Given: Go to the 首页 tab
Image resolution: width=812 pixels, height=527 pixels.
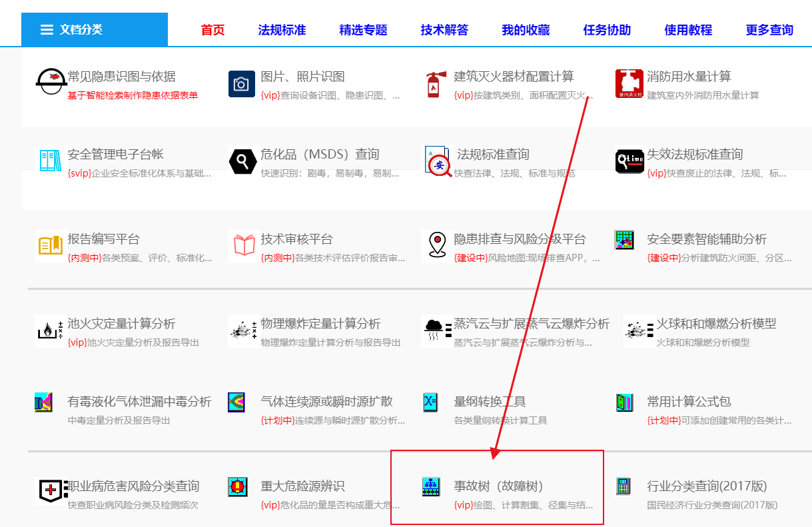Looking at the screenshot, I should [x=212, y=30].
